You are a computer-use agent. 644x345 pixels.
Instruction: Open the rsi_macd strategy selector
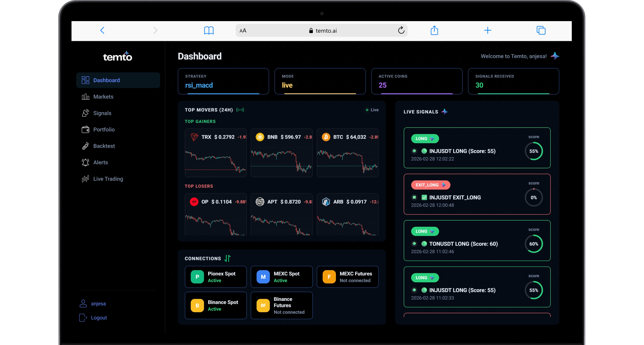(223, 81)
